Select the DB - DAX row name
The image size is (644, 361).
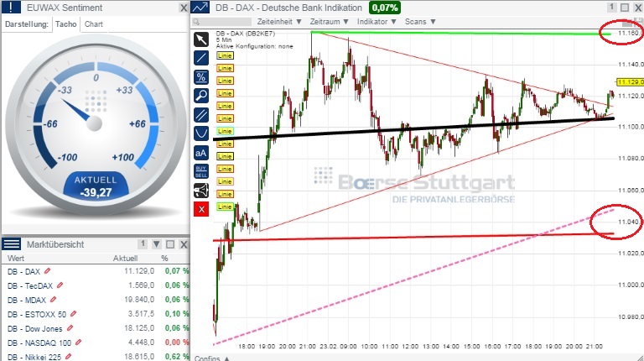click(x=23, y=271)
